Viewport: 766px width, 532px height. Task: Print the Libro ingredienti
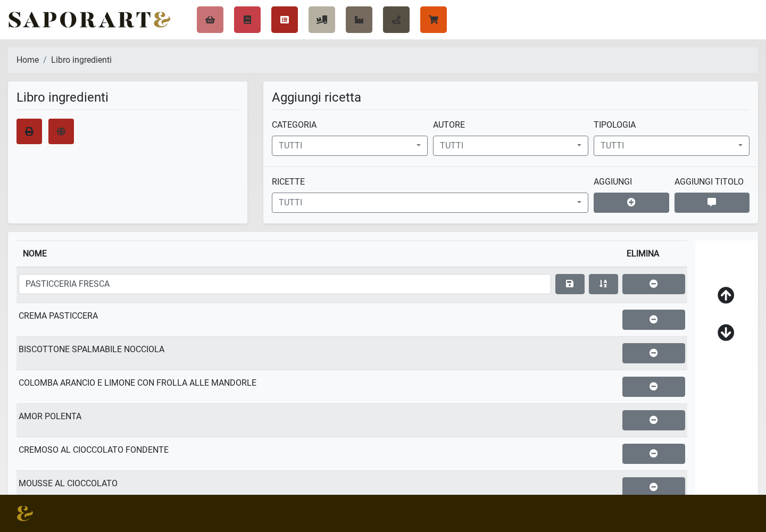29,131
